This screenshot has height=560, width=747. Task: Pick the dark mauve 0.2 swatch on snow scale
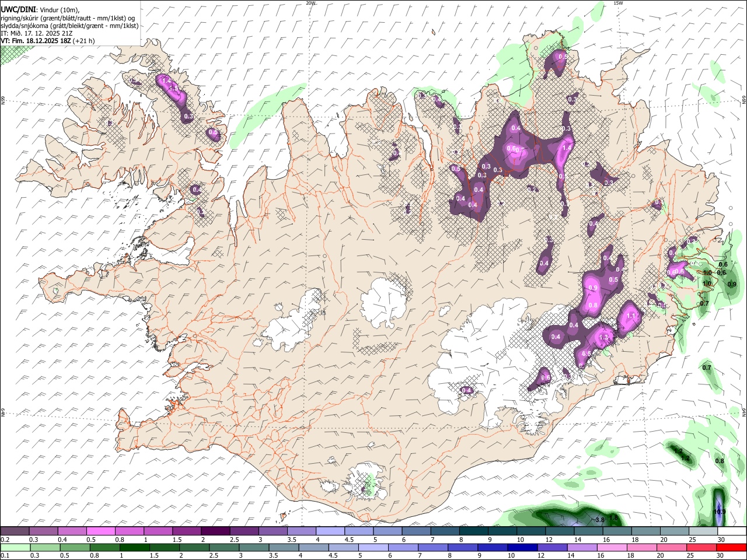point(15,531)
